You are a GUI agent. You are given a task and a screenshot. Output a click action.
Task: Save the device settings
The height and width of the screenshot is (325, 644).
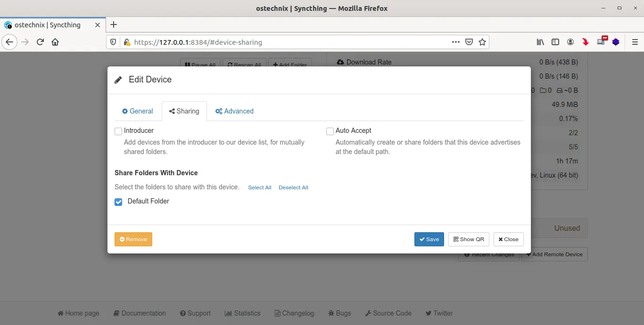click(429, 239)
